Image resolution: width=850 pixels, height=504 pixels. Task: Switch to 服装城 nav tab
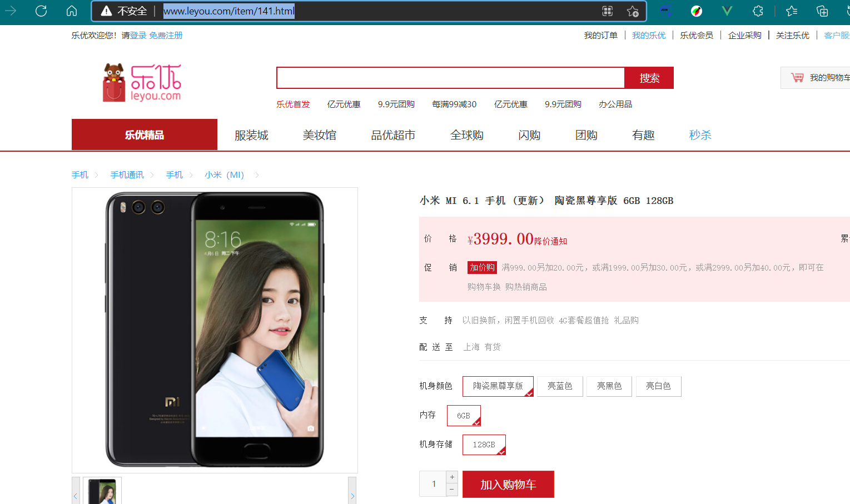point(251,135)
